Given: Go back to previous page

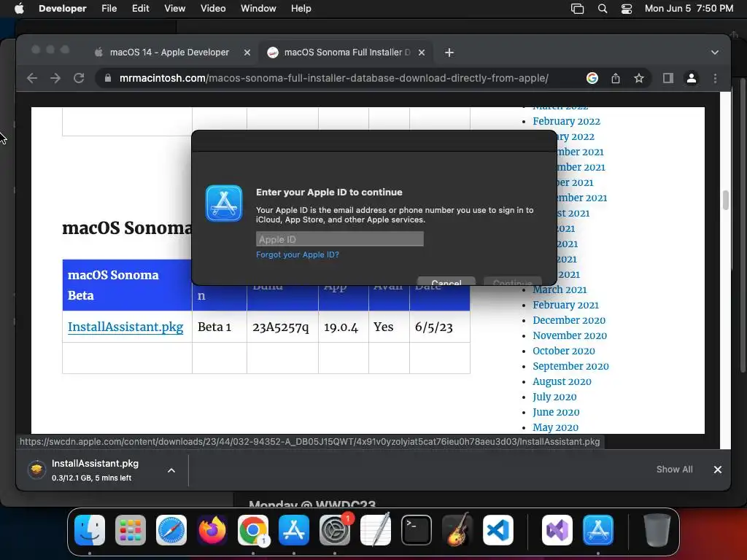Looking at the screenshot, I should (x=32, y=78).
